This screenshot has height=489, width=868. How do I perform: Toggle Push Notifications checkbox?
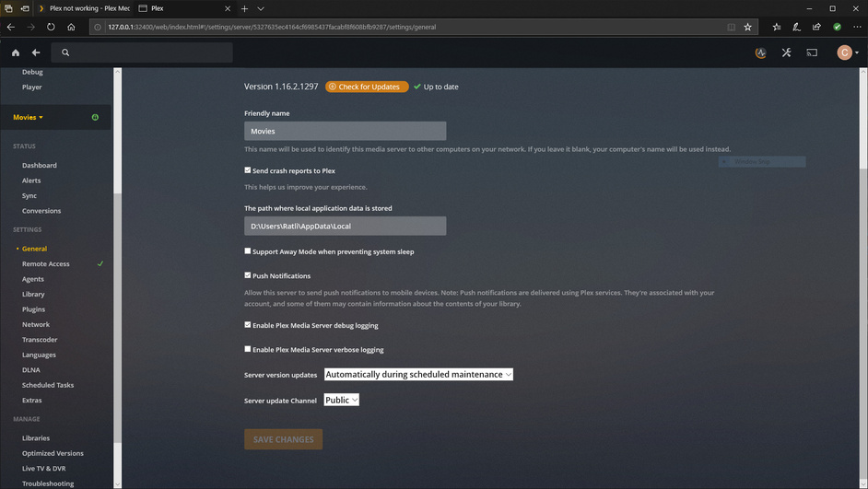point(248,275)
